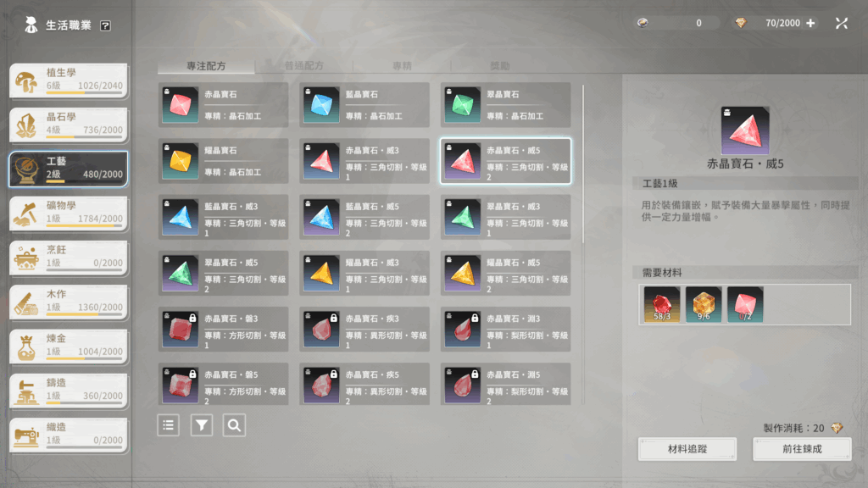Viewport: 868px width, 488px height.
Task: Click the magnifier search icon
Action: (234, 425)
